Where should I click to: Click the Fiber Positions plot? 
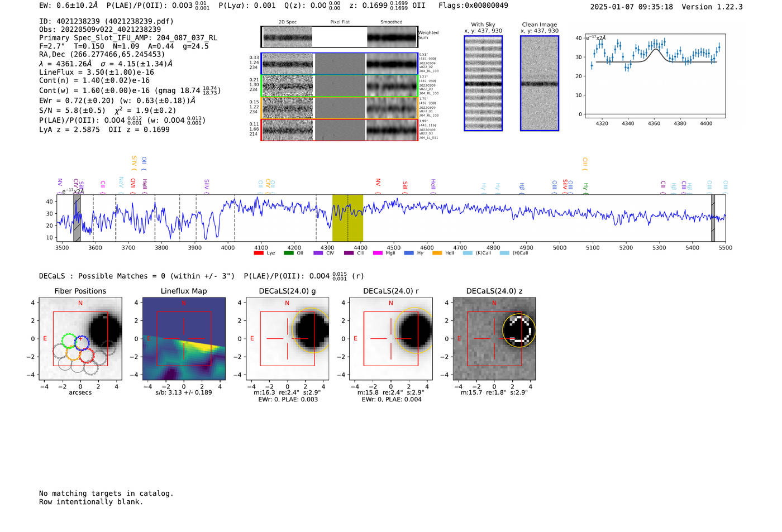tap(80, 339)
